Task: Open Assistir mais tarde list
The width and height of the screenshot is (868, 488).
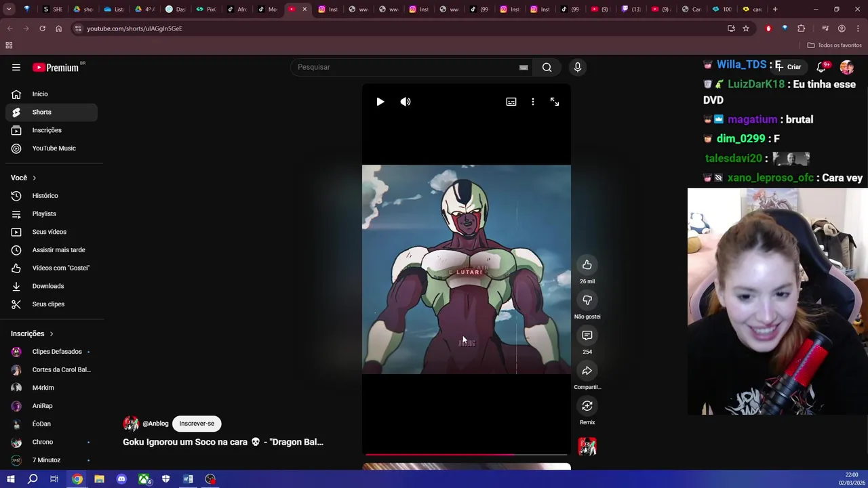Action: [52, 250]
